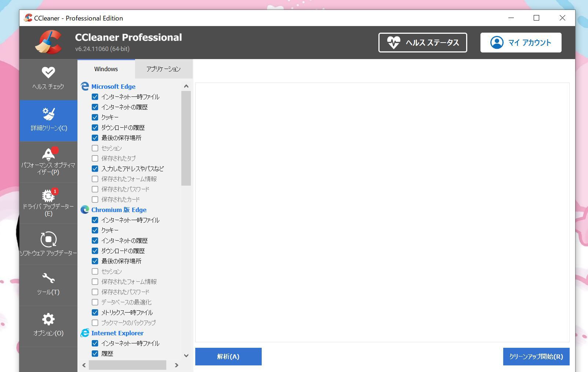
Task: Click horizontal scroll left arrow
Action: [x=84, y=365]
